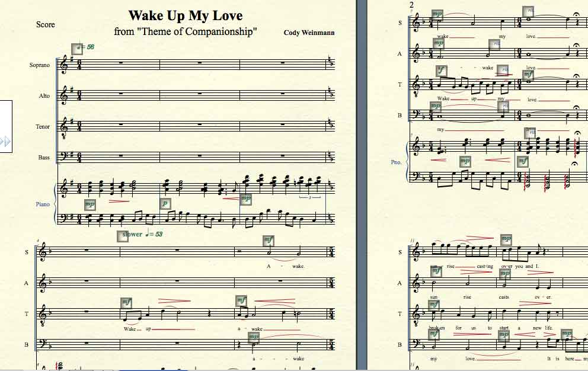Select mp dynamic in bass second measure, page 2 bottom
The height and width of the screenshot is (371, 588).
pyautogui.click(x=504, y=335)
